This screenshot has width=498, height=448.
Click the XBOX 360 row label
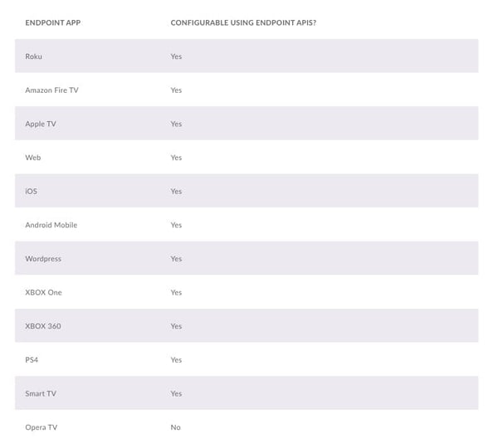(43, 326)
